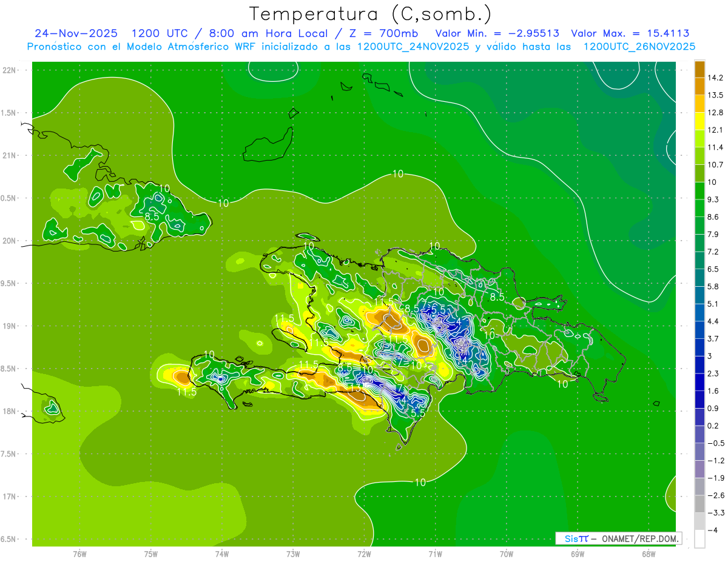Click latitude axis label "22N"
This screenshot has width=728, height=562.
point(8,70)
